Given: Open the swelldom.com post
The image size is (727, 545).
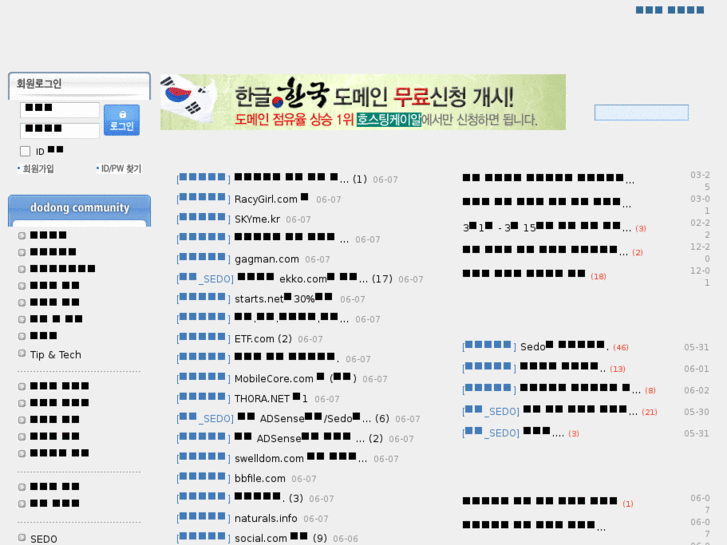Looking at the screenshot, I should point(301,458).
